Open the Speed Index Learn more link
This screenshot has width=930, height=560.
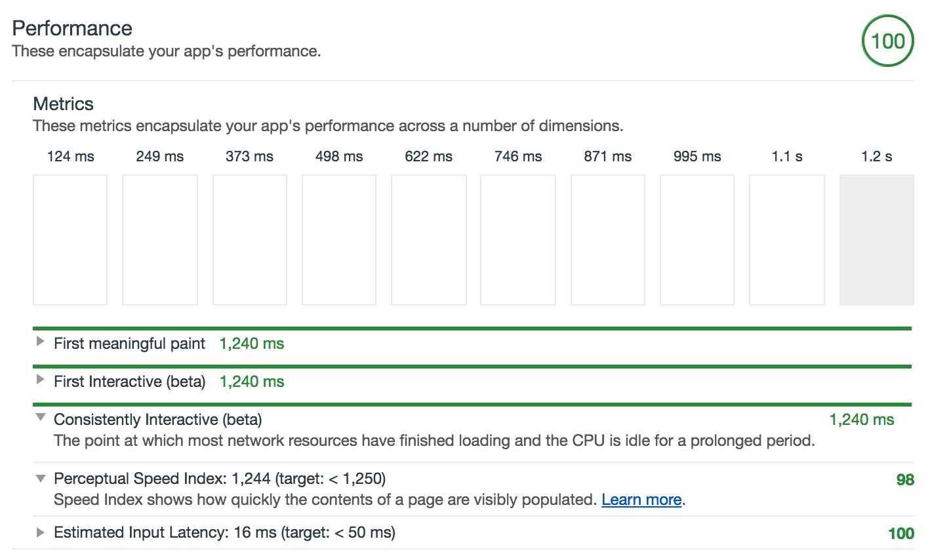pyautogui.click(x=641, y=500)
